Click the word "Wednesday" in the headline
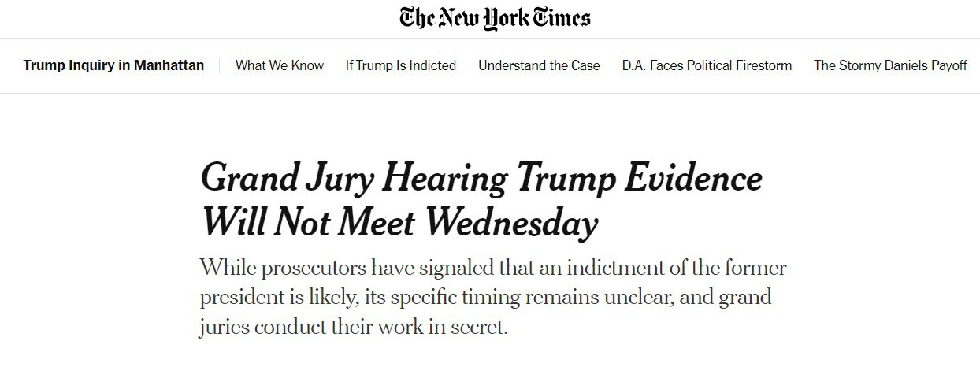 (x=512, y=223)
